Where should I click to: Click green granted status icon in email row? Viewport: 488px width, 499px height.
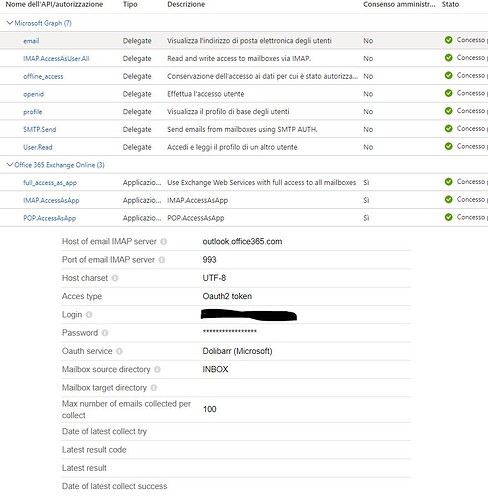[449, 40]
